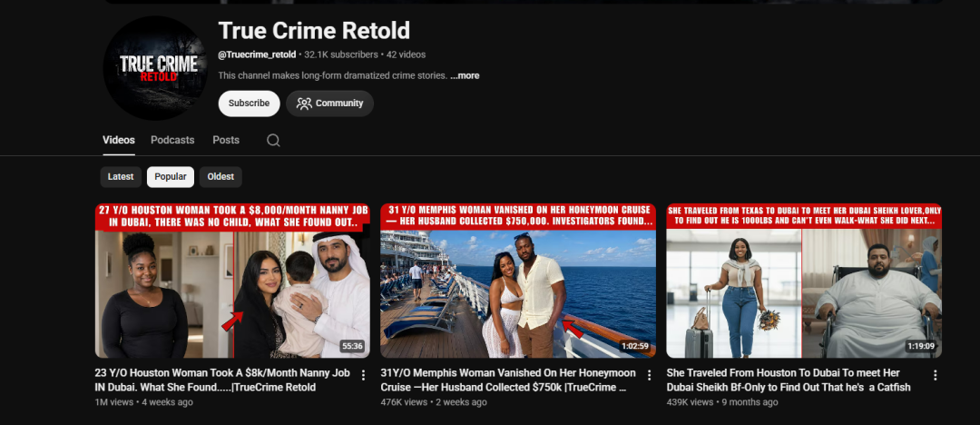This screenshot has height=425, width=980.
Task: Open more options for the Honeymoon Cruise video
Action: 649,375
